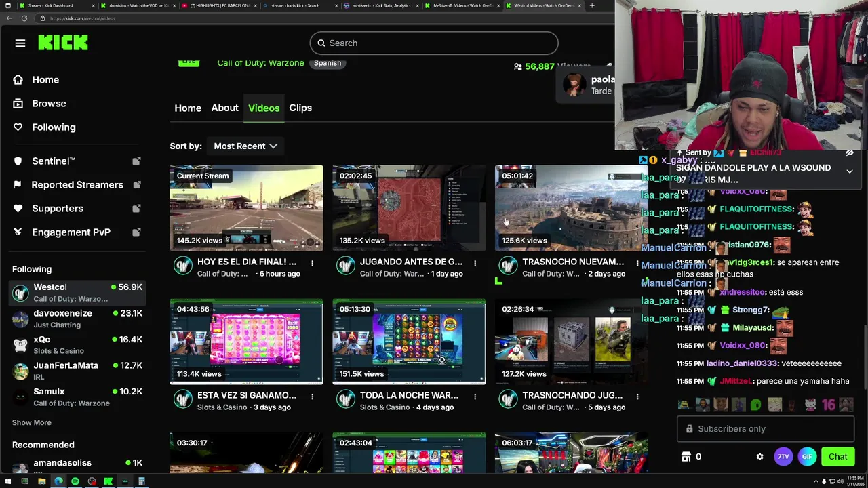The image size is (868, 488).
Task: Click the green Chat button
Action: tap(837, 457)
